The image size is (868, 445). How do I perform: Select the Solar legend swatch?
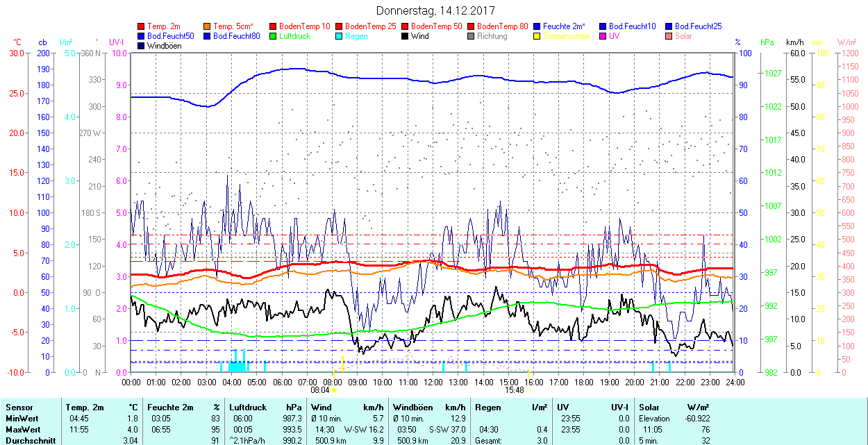pos(669,36)
